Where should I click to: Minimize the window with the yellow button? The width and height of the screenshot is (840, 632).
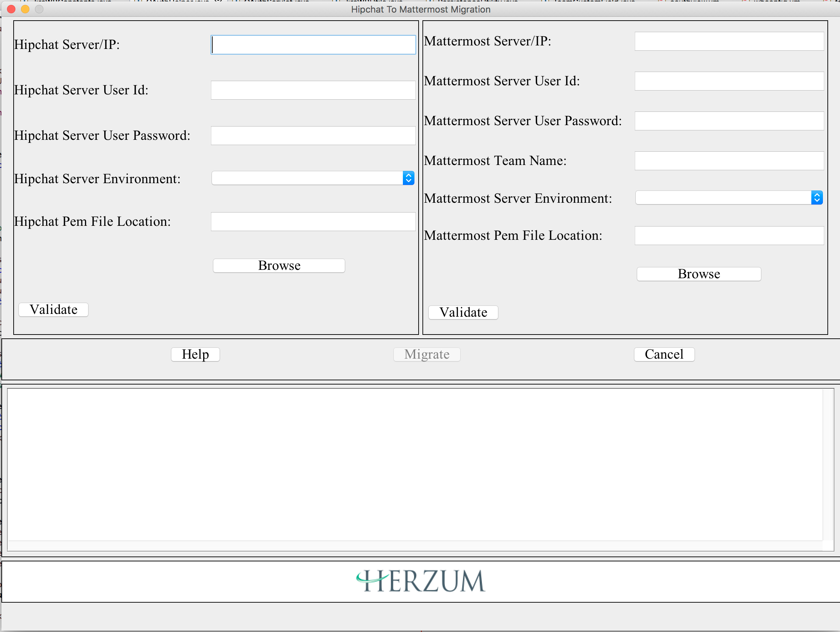point(25,9)
